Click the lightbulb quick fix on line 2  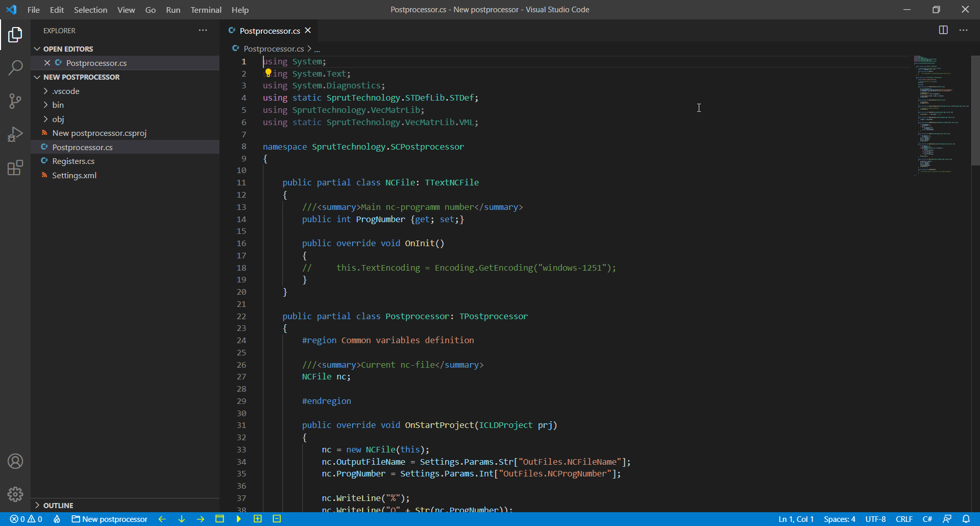click(x=268, y=73)
